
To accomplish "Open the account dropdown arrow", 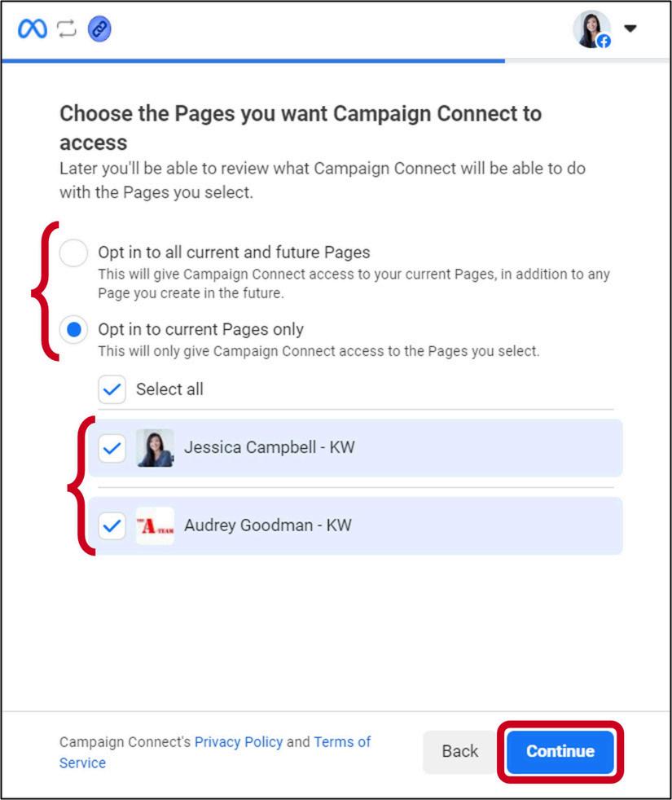I will [x=630, y=28].
